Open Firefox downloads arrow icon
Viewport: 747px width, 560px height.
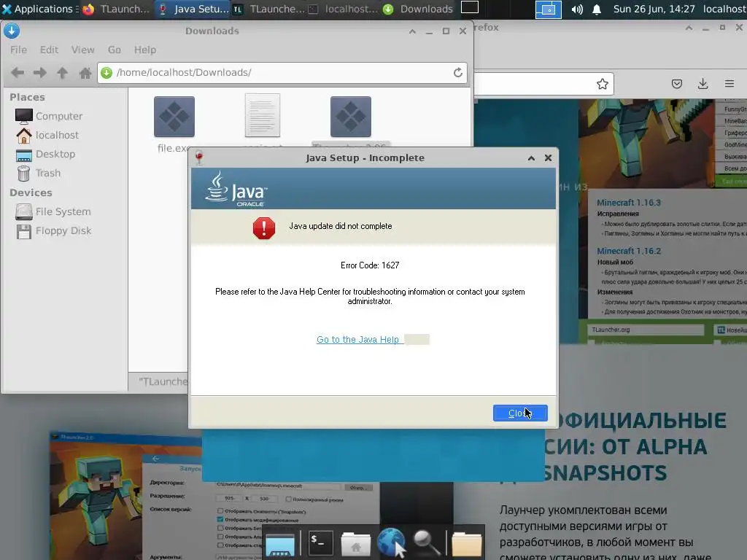[x=703, y=85]
